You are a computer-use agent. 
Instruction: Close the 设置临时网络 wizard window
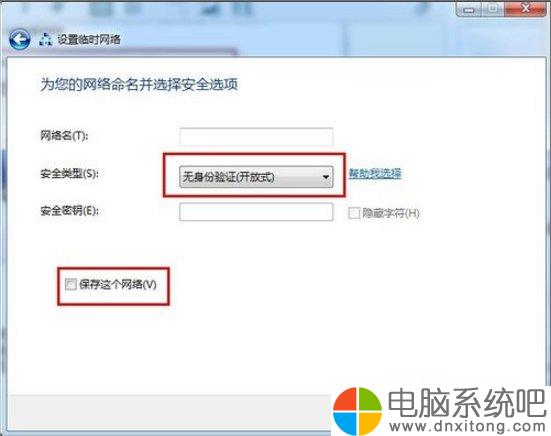(525, 9)
